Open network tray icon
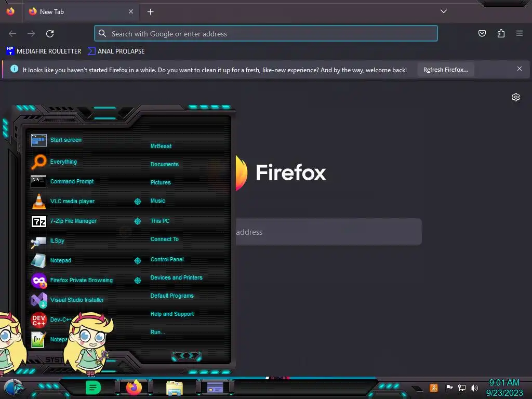The height and width of the screenshot is (399, 532). pos(462,388)
